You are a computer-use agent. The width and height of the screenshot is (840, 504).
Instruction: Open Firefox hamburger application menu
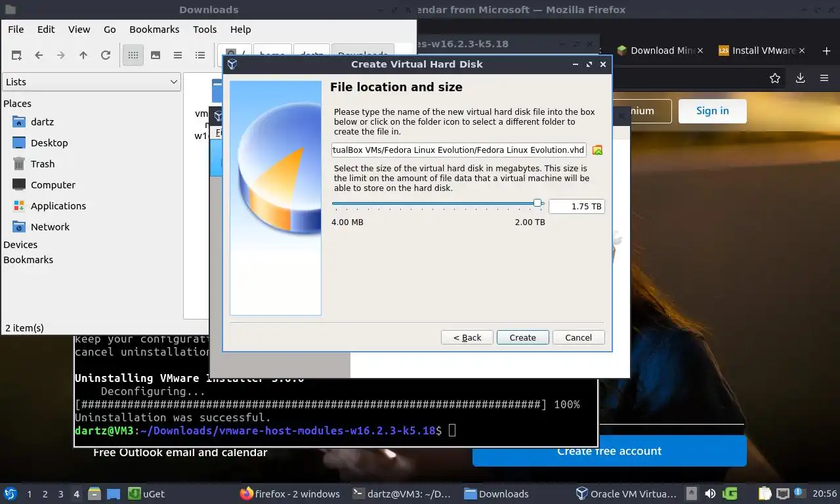[x=824, y=78]
